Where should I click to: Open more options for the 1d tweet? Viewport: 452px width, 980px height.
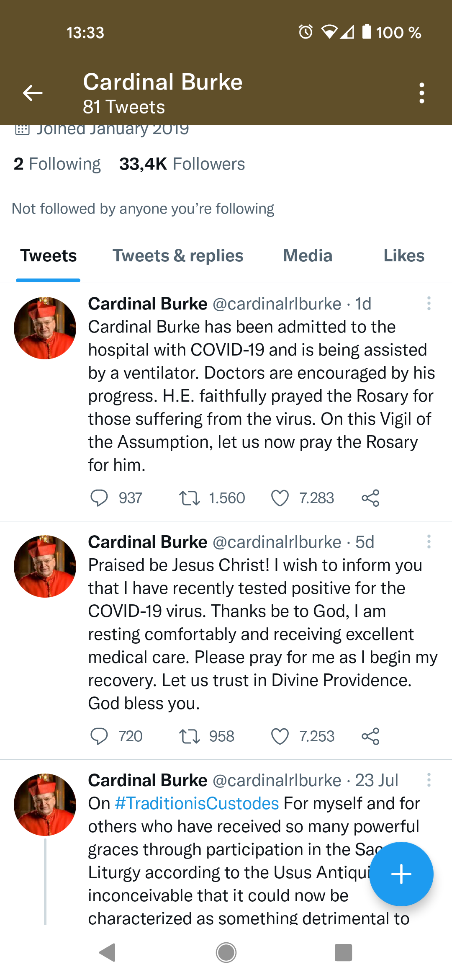point(429,303)
